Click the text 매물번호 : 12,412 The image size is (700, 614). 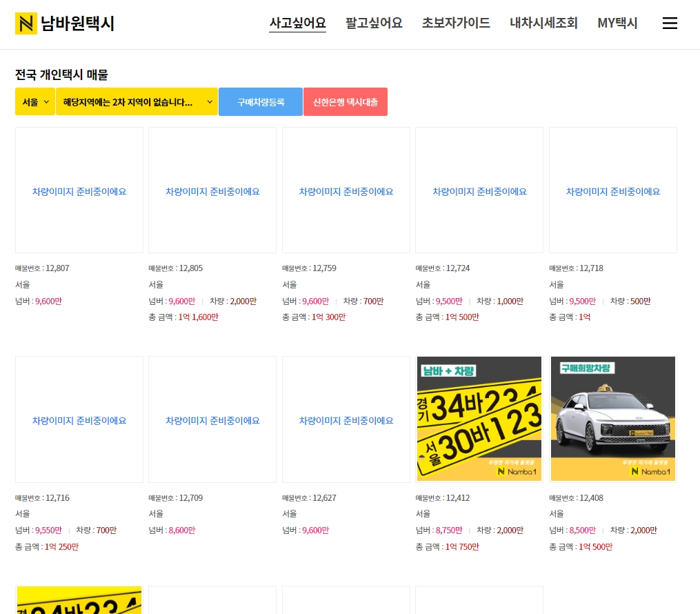442,498
